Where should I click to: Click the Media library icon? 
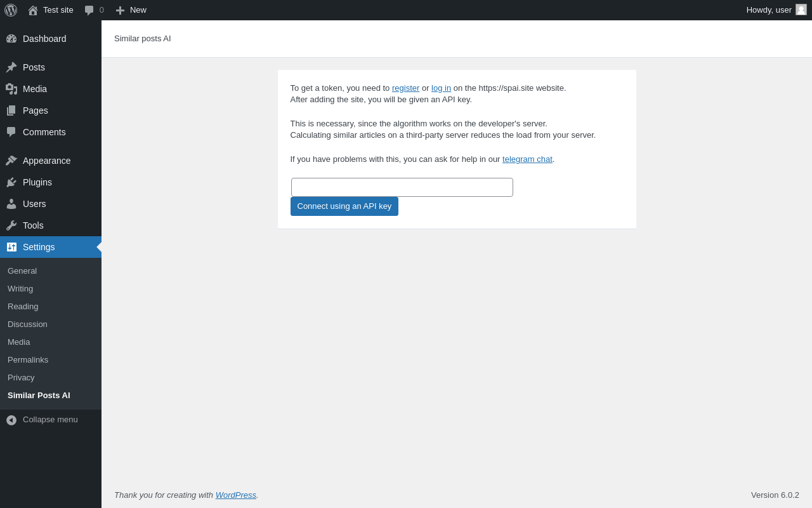(11, 89)
